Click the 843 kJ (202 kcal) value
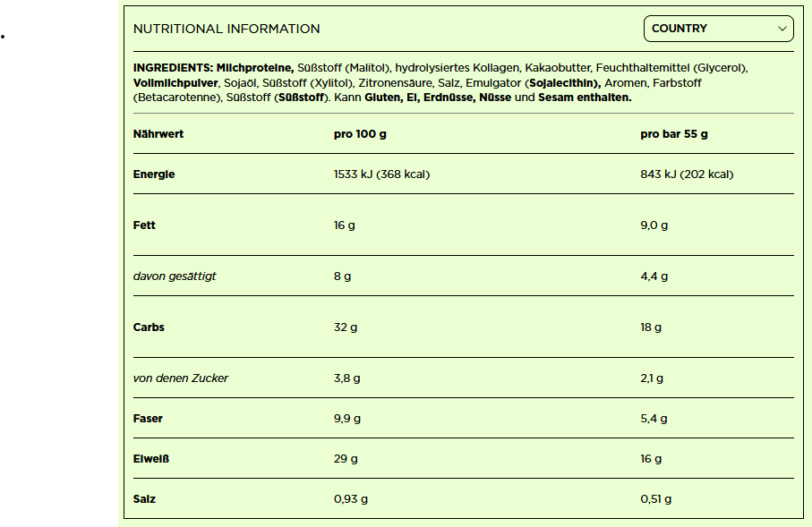This screenshot has width=812, height=527. click(x=687, y=174)
